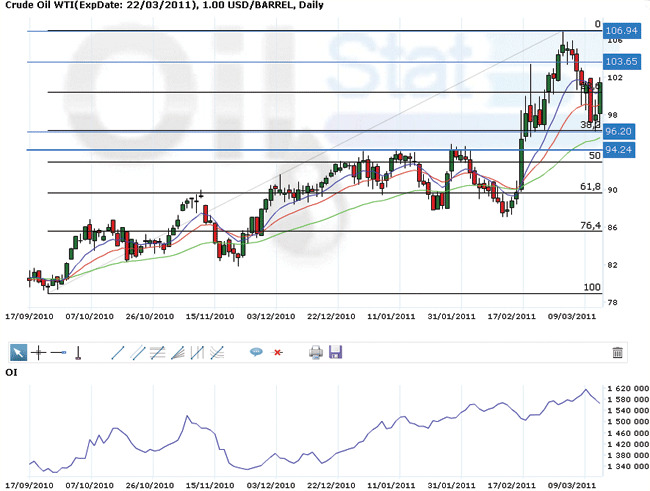Select the vertical time zones tool
The image size is (650, 491).
pyautogui.click(x=196, y=352)
